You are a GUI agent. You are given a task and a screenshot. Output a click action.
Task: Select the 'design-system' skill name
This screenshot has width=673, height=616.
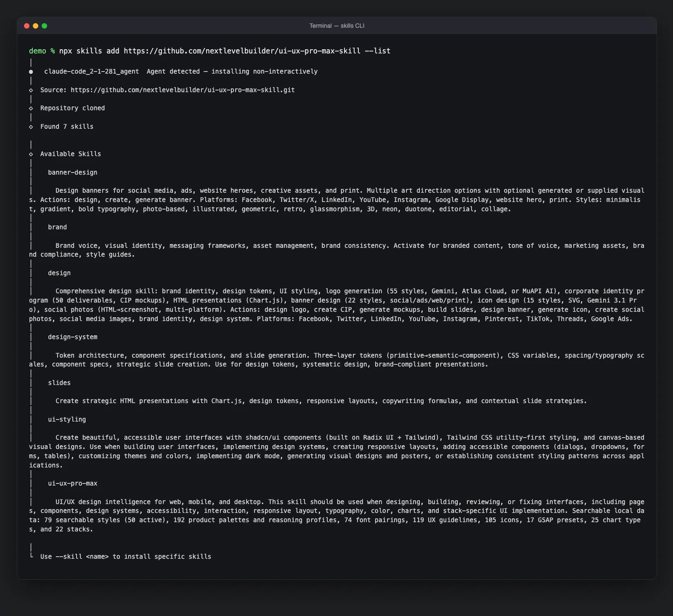pyautogui.click(x=72, y=337)
